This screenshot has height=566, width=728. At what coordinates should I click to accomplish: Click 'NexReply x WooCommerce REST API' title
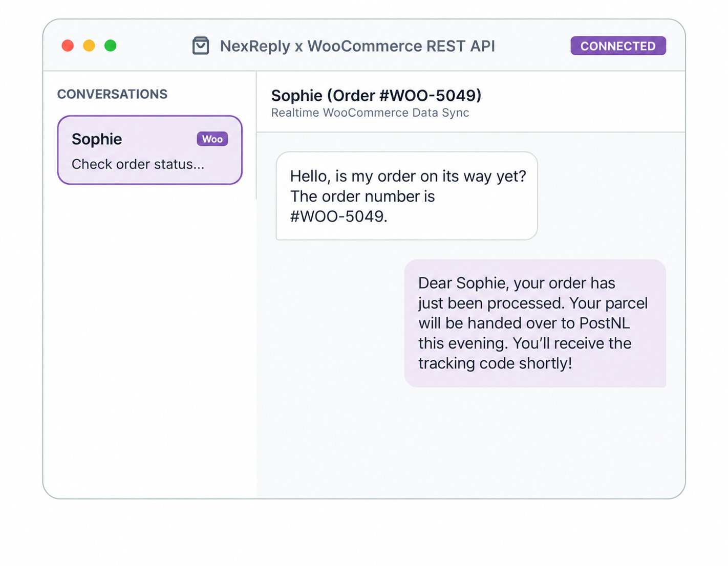(357, 46)
